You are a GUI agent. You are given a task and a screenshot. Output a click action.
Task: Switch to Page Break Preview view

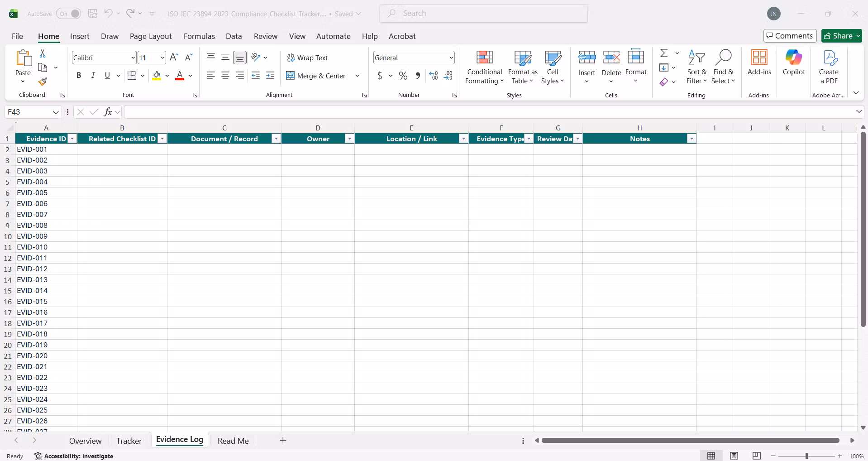click(756, 456)
